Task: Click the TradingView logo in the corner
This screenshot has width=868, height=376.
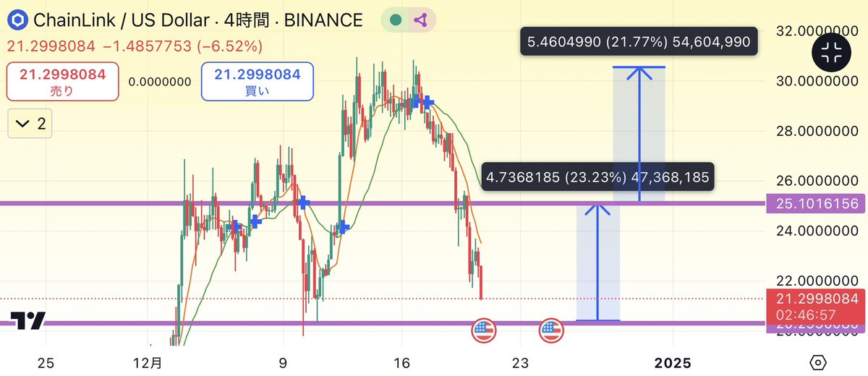Action: pyautogui.click(x=28, y=321)
